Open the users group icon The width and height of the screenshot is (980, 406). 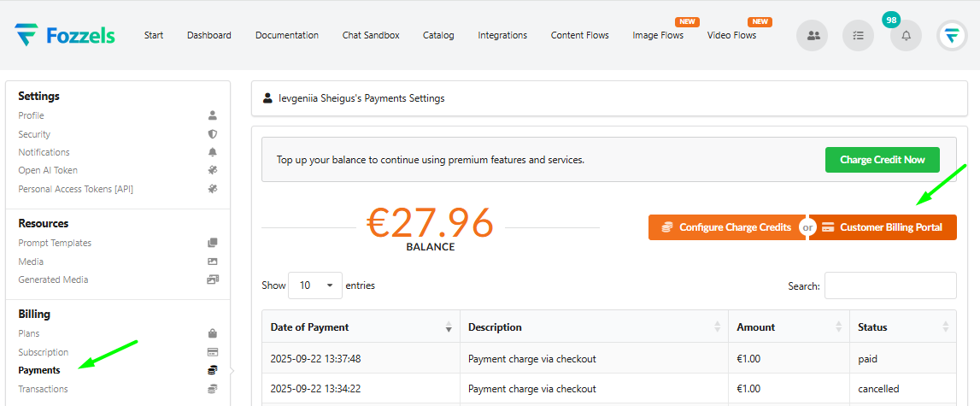(812, 36)
